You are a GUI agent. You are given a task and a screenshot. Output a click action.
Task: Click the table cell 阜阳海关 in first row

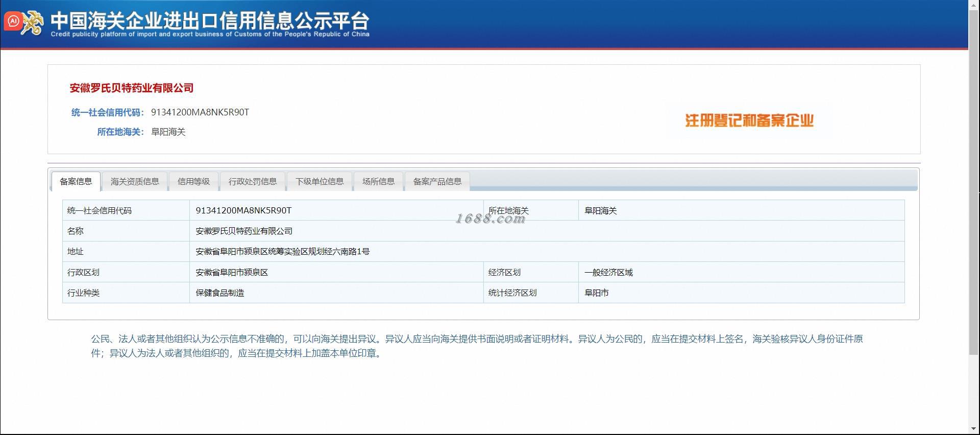(x=601, y=210)
